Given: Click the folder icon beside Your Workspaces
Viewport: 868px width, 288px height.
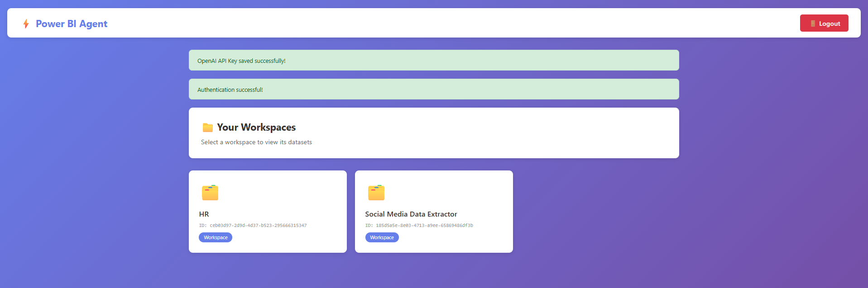Looking at the screenshot, I should [x=208, y=127].
